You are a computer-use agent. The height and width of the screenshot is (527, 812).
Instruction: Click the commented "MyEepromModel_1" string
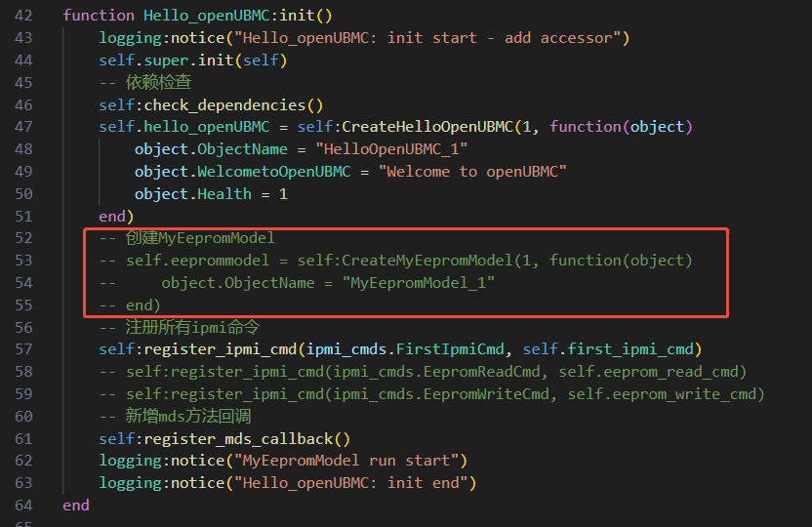(419, 283)
